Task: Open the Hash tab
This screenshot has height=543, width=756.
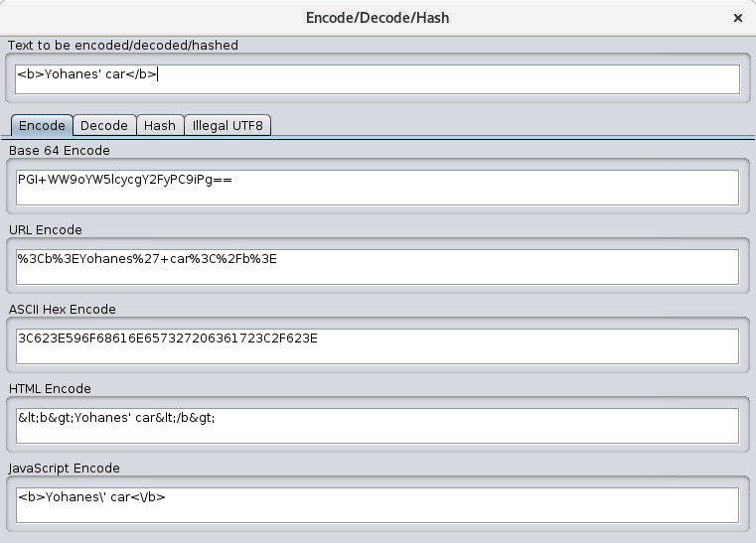Action: point(159,125)
